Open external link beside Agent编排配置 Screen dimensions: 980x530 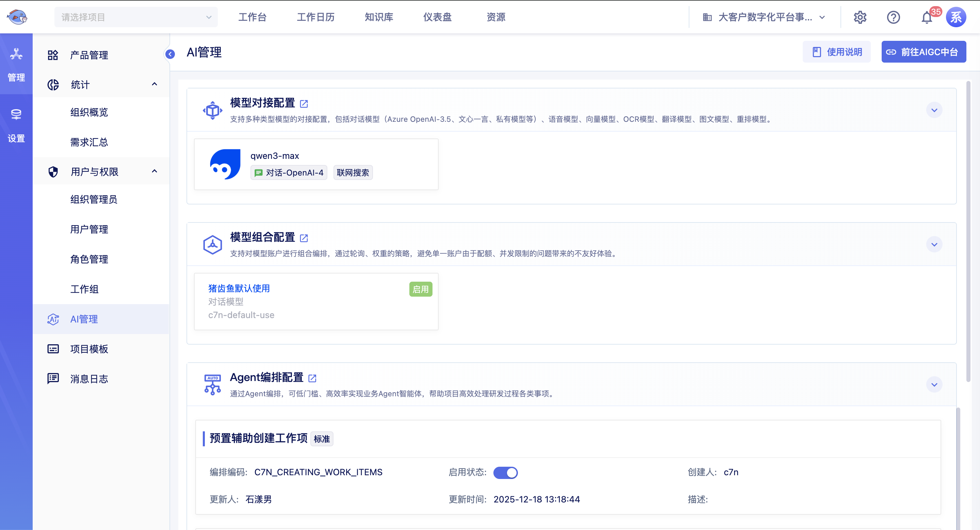312,378
